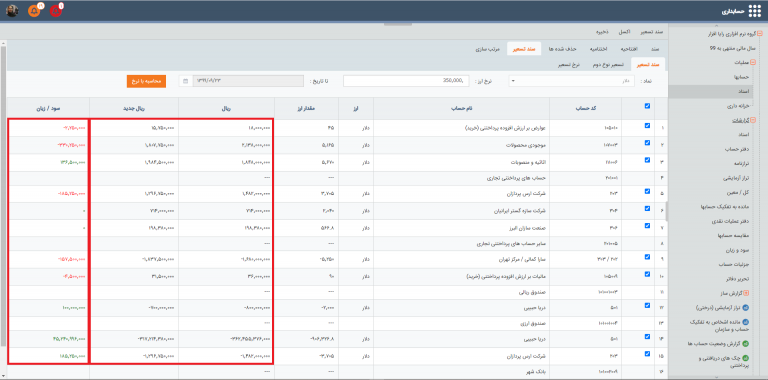Viewport: 768px width, 380px height.
Task: Open the calendar icon beside تا تاریخ
Action: [185, 81]
